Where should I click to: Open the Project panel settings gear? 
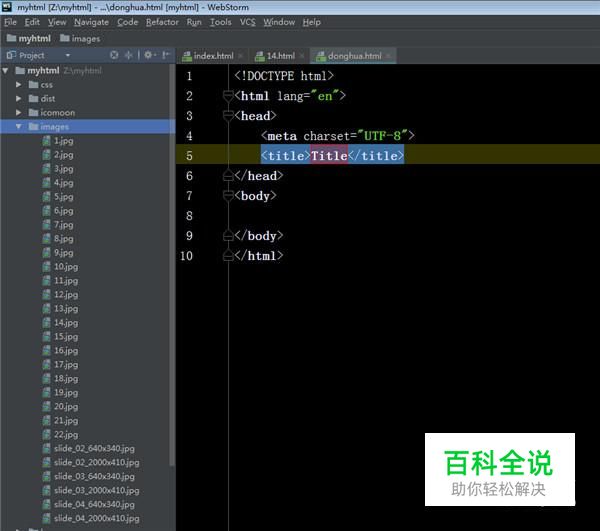coord(148,55)
